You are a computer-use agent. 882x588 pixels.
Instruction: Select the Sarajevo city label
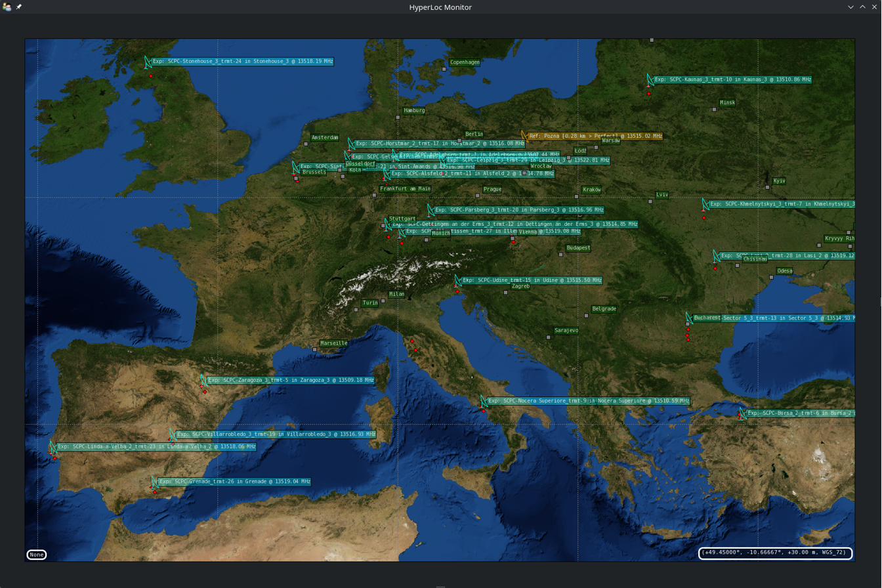[566, 331]
